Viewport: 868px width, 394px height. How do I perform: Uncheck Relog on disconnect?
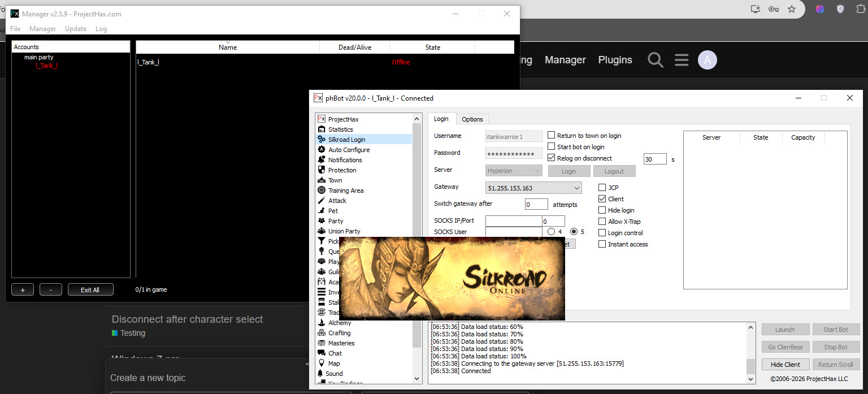pos(552,158)
